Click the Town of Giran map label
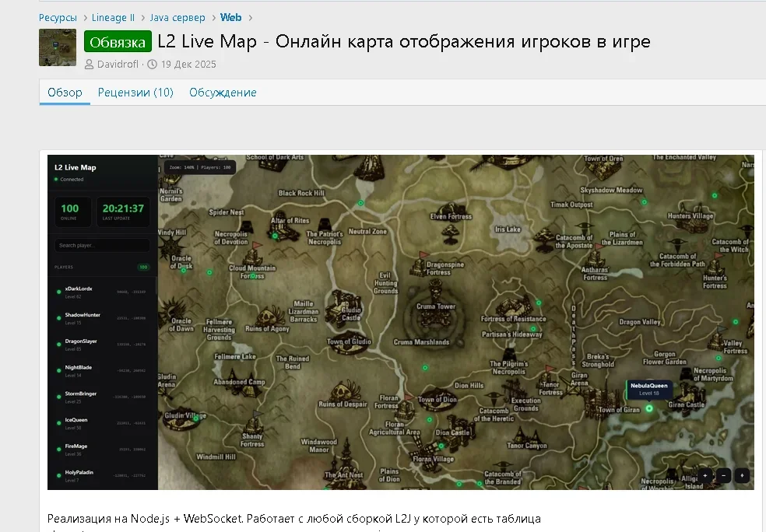The width and height of the screenshot is (766, 532). click(x=620, y=410)
